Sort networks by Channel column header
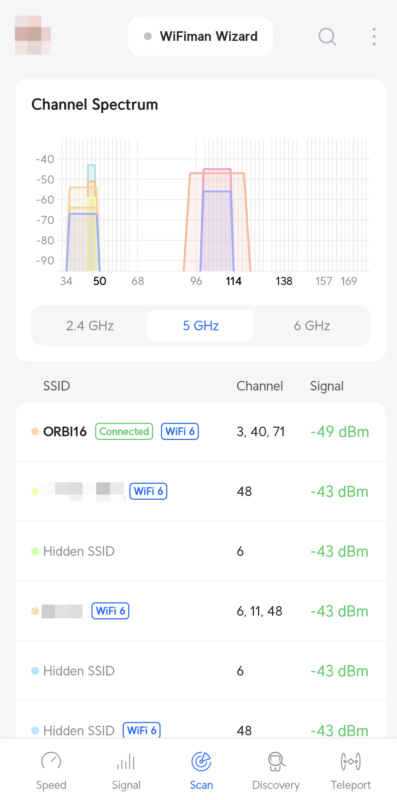This screenshot has width=397, height=800. (260, 386)
